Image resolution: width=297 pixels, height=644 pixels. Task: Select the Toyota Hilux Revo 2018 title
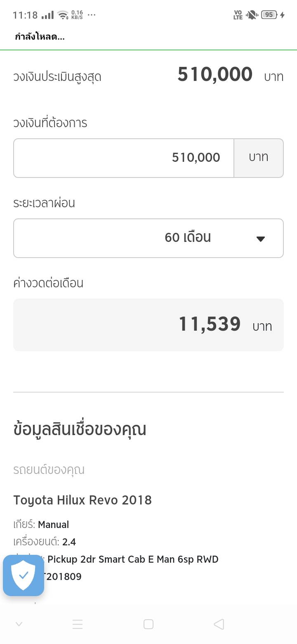coord(82,500)
